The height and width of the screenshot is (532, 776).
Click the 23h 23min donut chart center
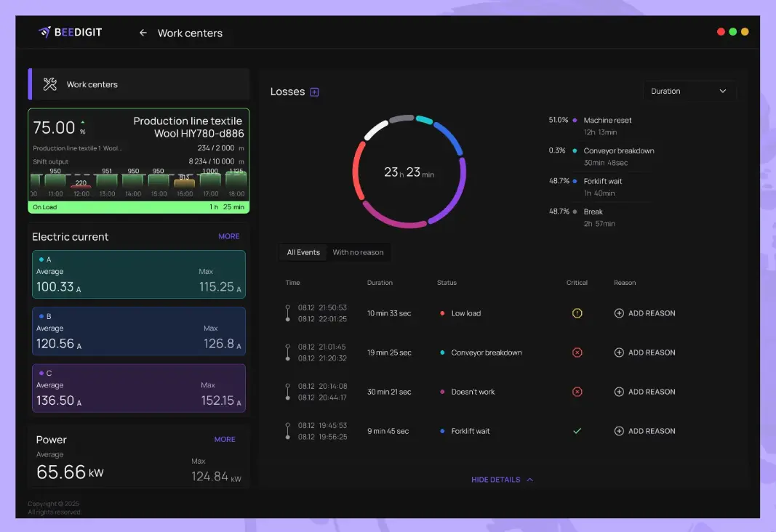(x=409, y=172)
